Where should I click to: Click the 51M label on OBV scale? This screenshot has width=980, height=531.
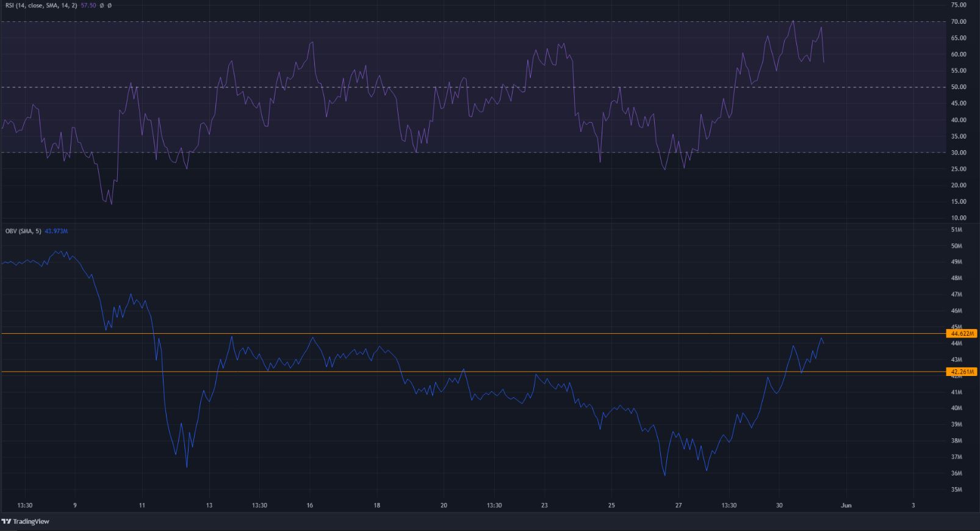(956, 230)
